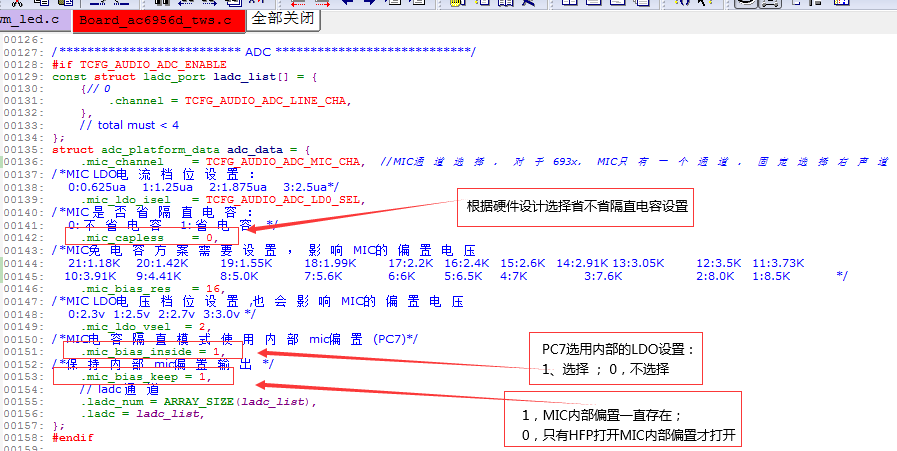The height and width of the screenshot is (451, 897).
Task: Click the '.ladc = ladc_list' line
Action: click(x=142, y=414)
